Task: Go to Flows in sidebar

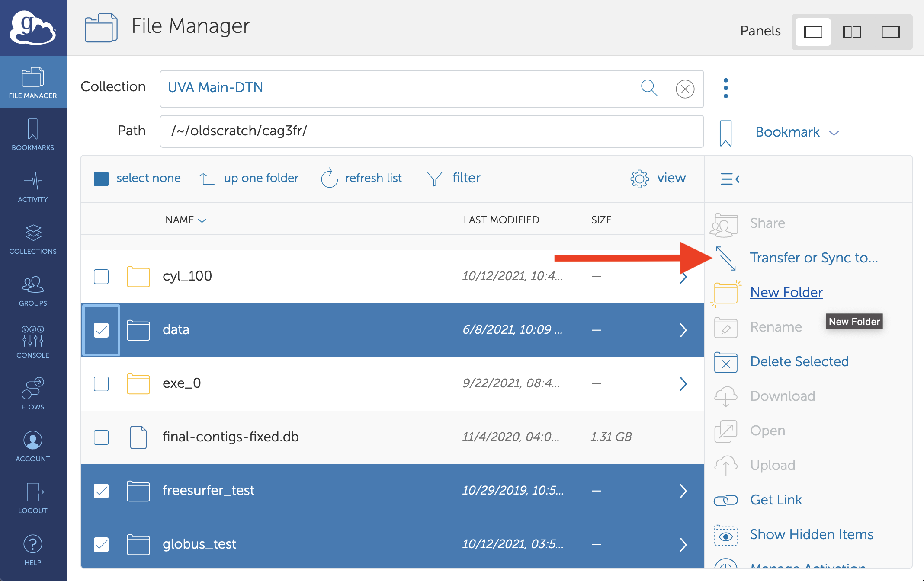Action: pyautogui.click(x=33, y=394)
